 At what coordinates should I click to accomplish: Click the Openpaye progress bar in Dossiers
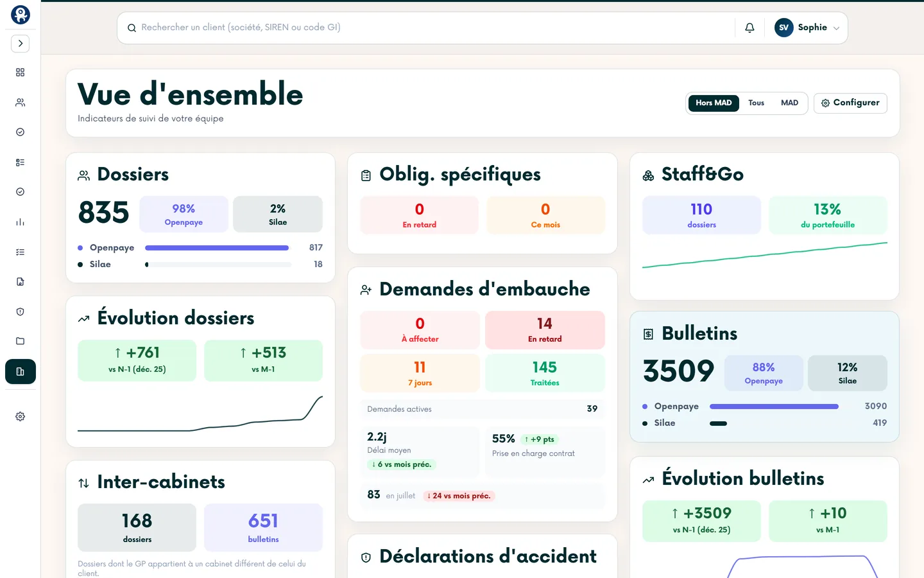(218, 248)
